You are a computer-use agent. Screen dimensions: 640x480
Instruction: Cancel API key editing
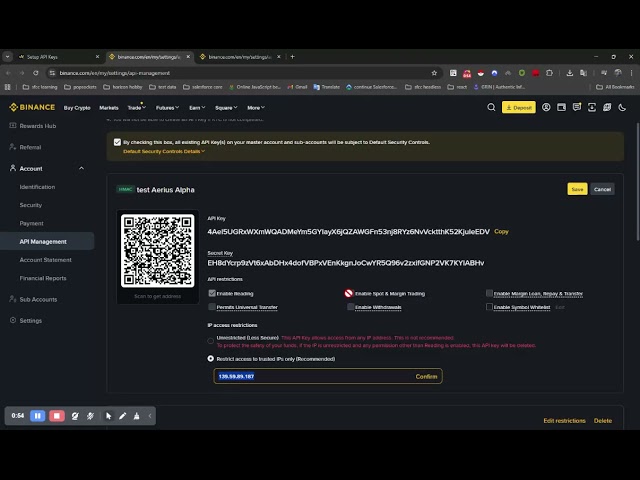(602, 189)
